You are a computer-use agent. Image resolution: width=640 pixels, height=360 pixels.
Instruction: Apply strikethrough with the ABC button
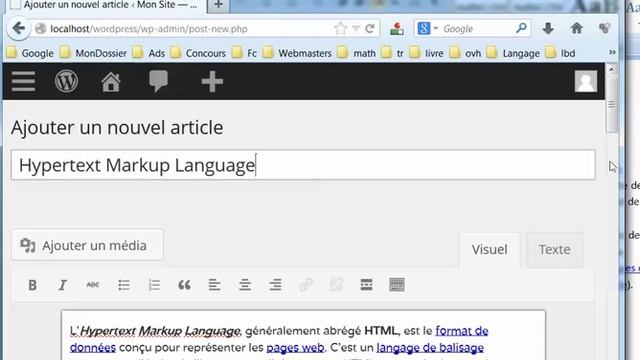pos(93,285)
